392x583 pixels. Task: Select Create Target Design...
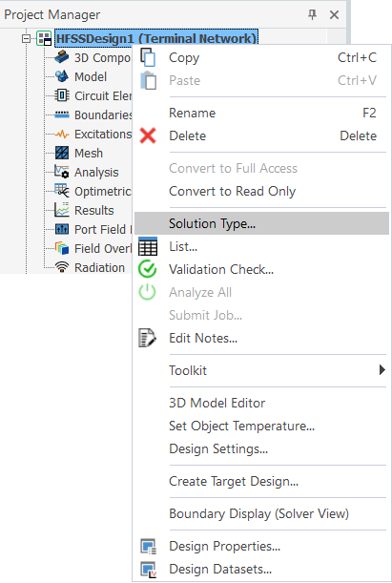(261, 481)
